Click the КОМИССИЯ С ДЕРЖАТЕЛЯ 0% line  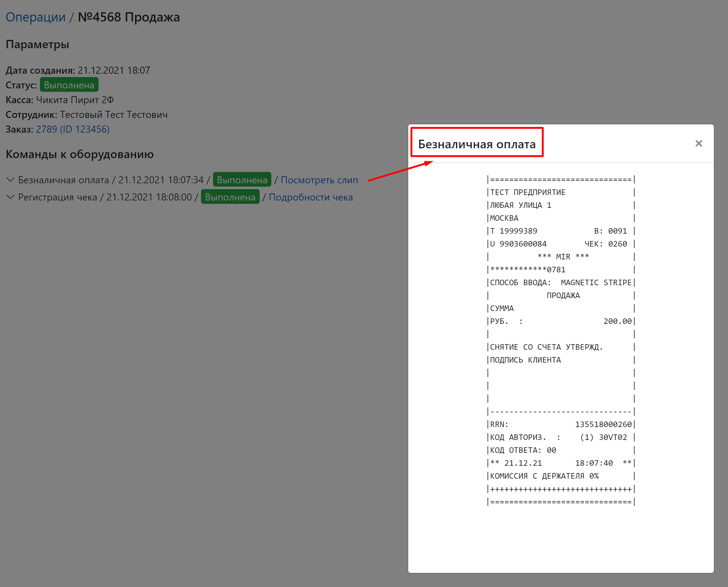[544, 476]
